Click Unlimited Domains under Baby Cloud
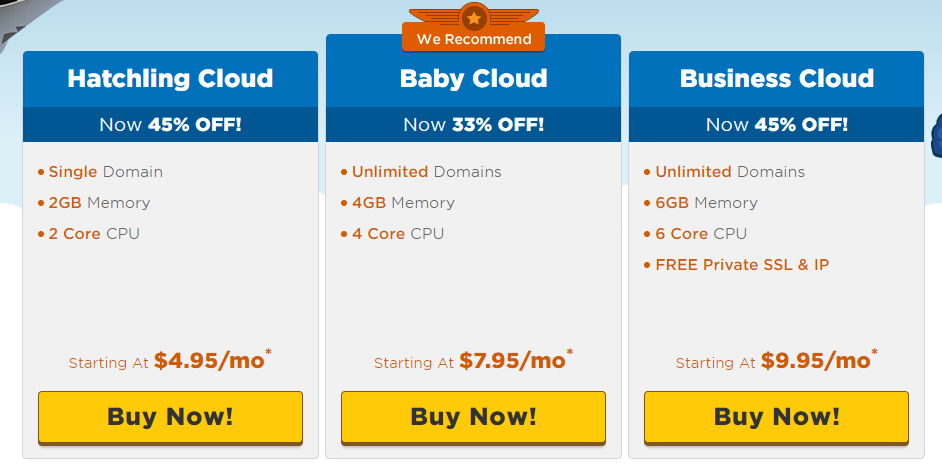942x465 pixels. tap(427, 172)
